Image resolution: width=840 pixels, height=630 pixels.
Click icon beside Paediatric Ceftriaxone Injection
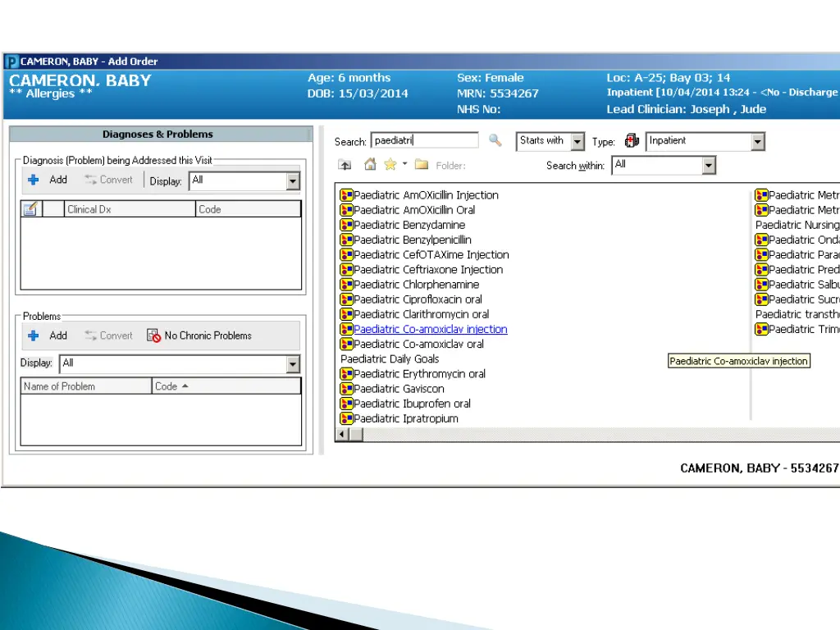(347, 269)
